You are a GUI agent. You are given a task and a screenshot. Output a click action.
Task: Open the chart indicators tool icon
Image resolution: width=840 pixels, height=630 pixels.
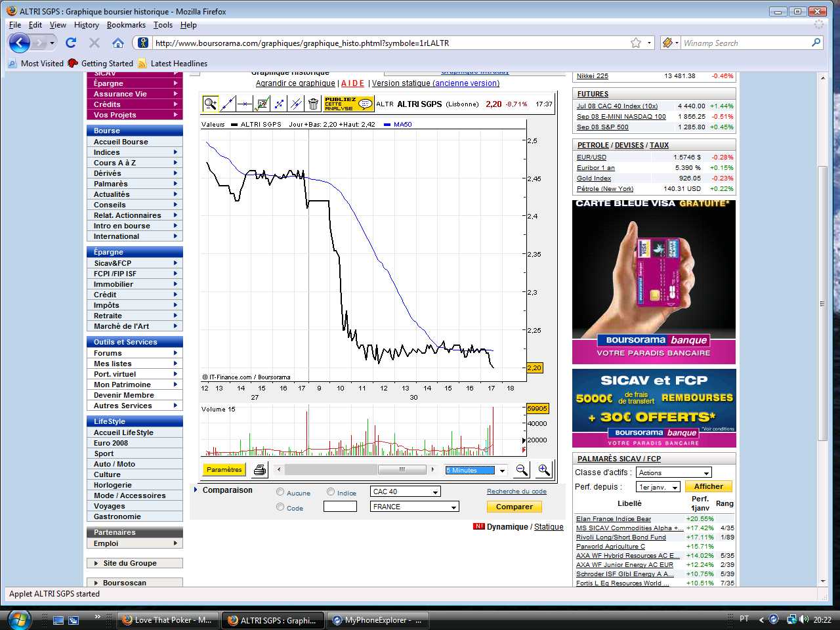(x=262, y=104)
